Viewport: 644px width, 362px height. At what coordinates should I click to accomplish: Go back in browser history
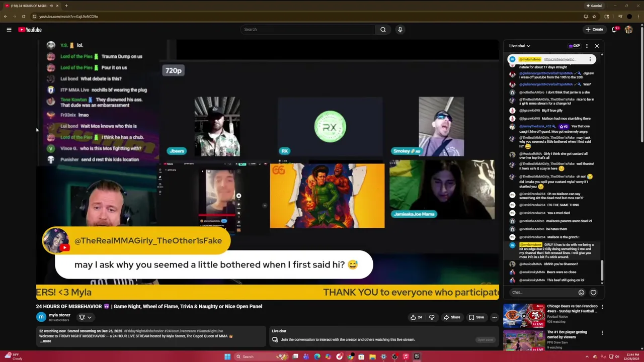click(x=5, y=17)
